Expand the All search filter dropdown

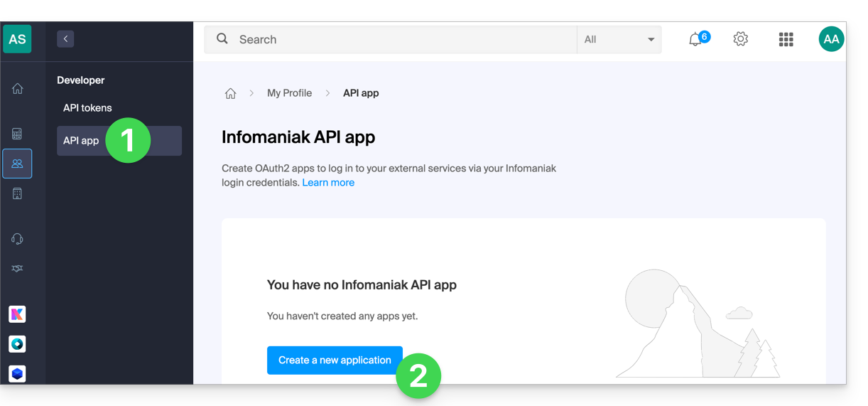(619, 40)
